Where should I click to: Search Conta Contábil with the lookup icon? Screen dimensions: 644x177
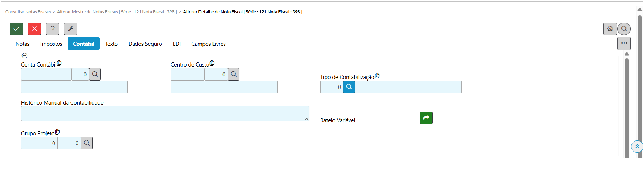[95, 74]
